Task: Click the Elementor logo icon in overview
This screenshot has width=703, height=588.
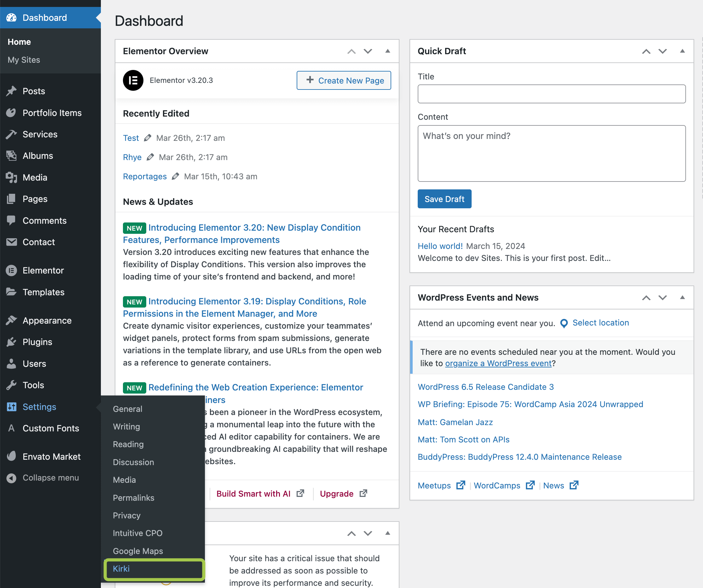Action: 133,80
